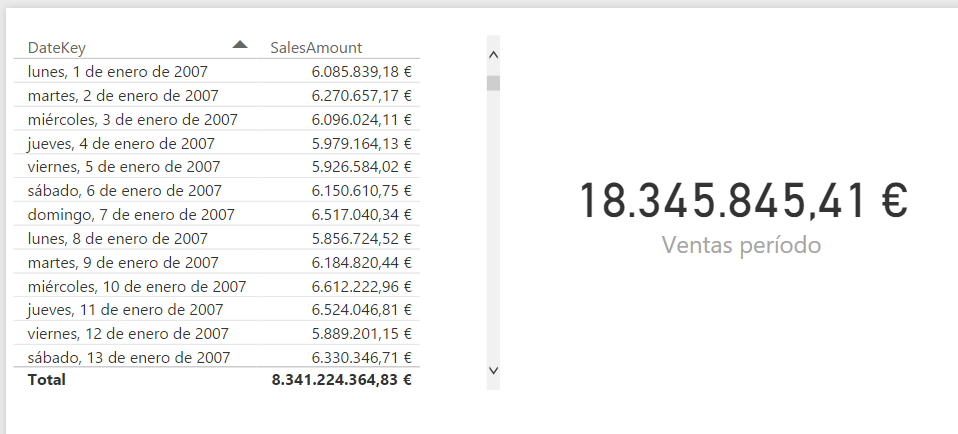Select the jueves, 4 de enero row

(x=121, y=144)
